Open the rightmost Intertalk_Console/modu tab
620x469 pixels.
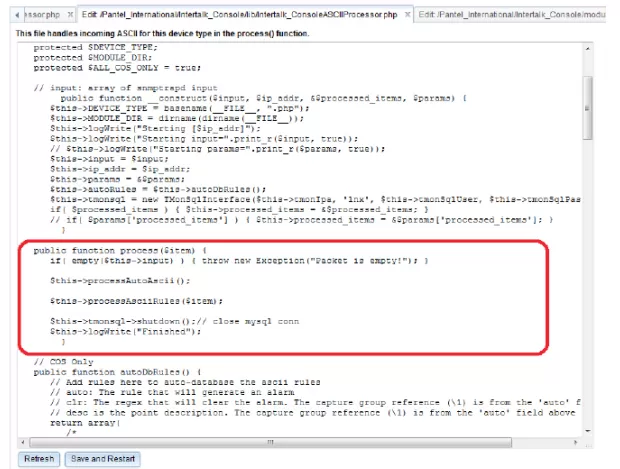pyautogui.click(x=515, y=15)
